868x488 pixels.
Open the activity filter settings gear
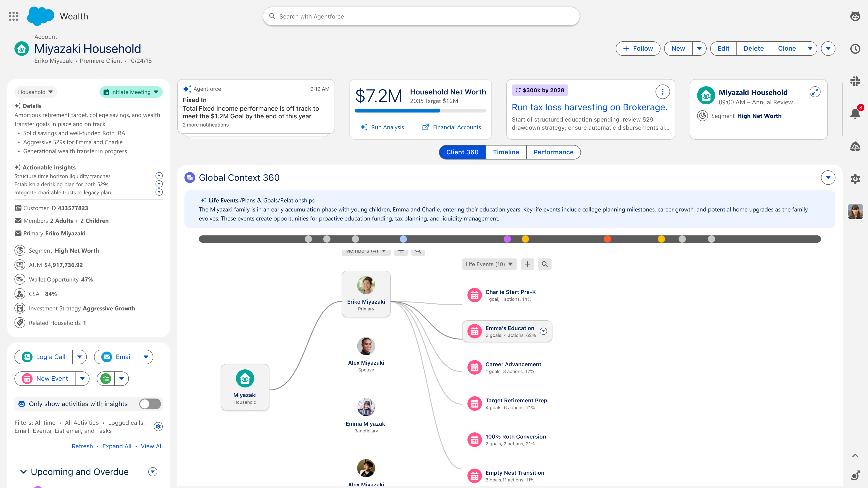[x=158, y=426]
